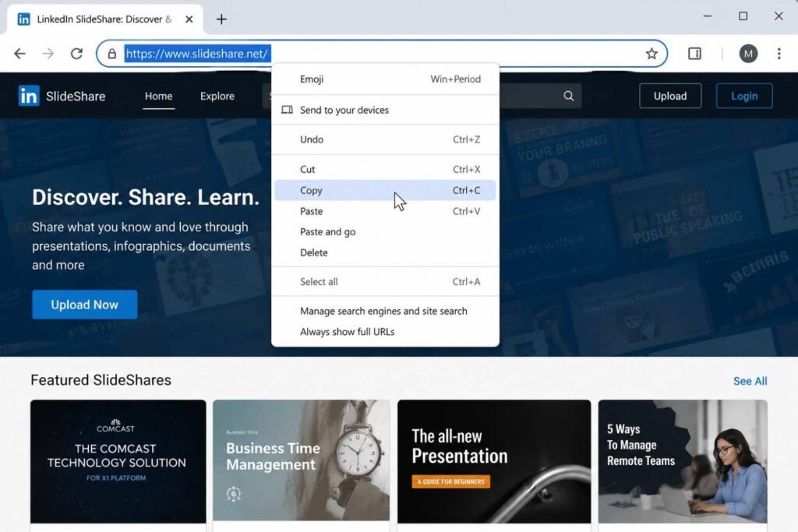Click the browser back arrow

pos(19,54)
